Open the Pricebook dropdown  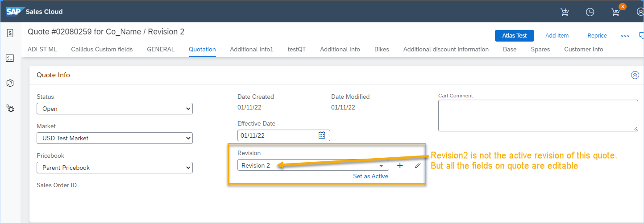click(x=115, y=168)
